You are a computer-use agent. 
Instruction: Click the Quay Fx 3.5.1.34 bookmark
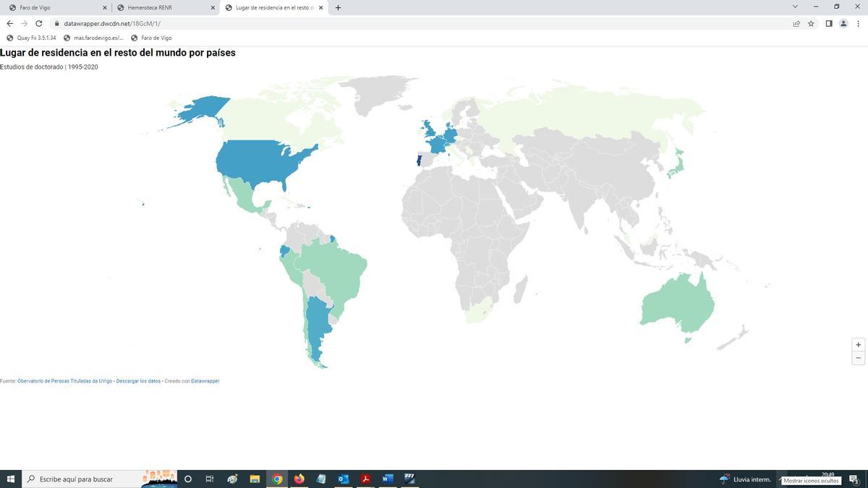(x=31, y=38)
